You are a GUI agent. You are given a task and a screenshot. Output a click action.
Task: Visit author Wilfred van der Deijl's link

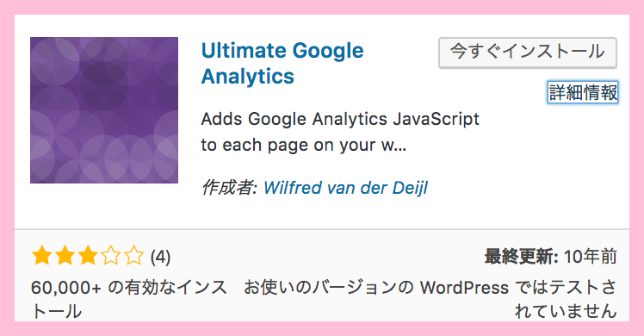(345, 188)
